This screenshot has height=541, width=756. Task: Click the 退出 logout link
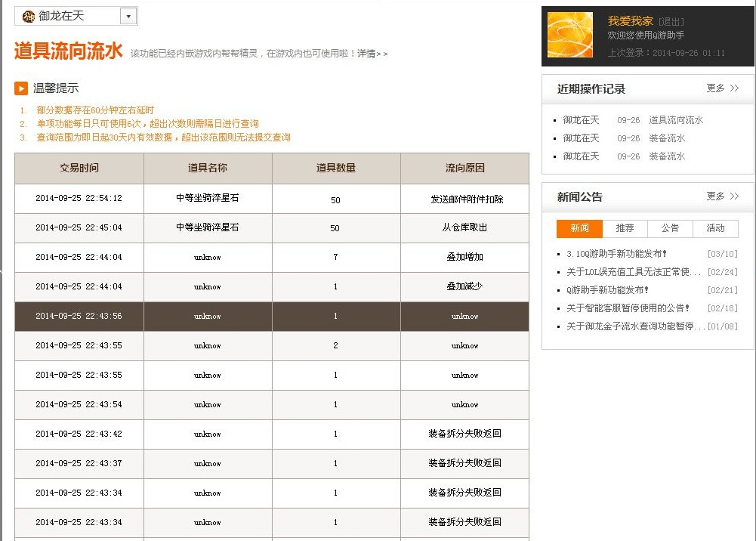(x=671, y=22)
